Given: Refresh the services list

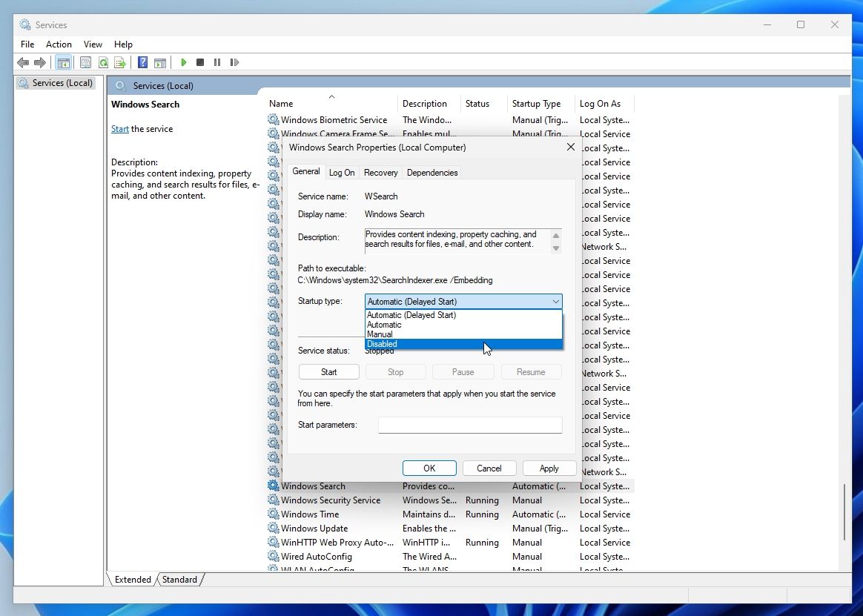Looking at the screenshot, I should coord(104,62).
